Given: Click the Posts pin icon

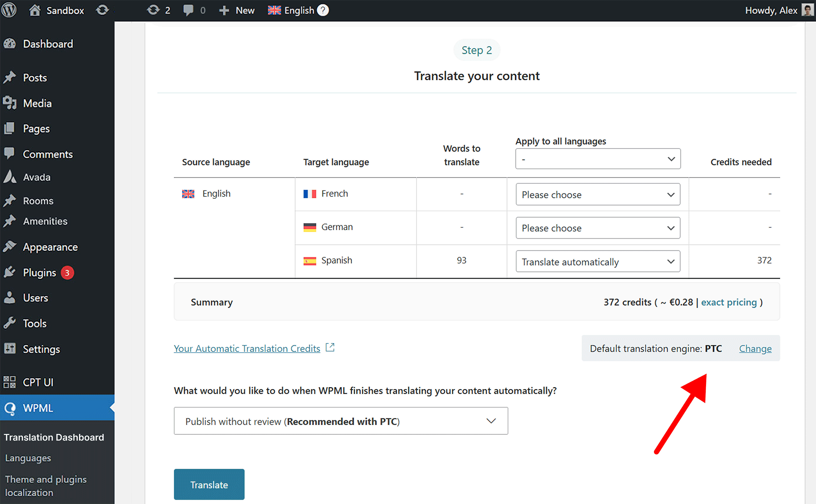Looking at the screenshot, I should 10,77.
